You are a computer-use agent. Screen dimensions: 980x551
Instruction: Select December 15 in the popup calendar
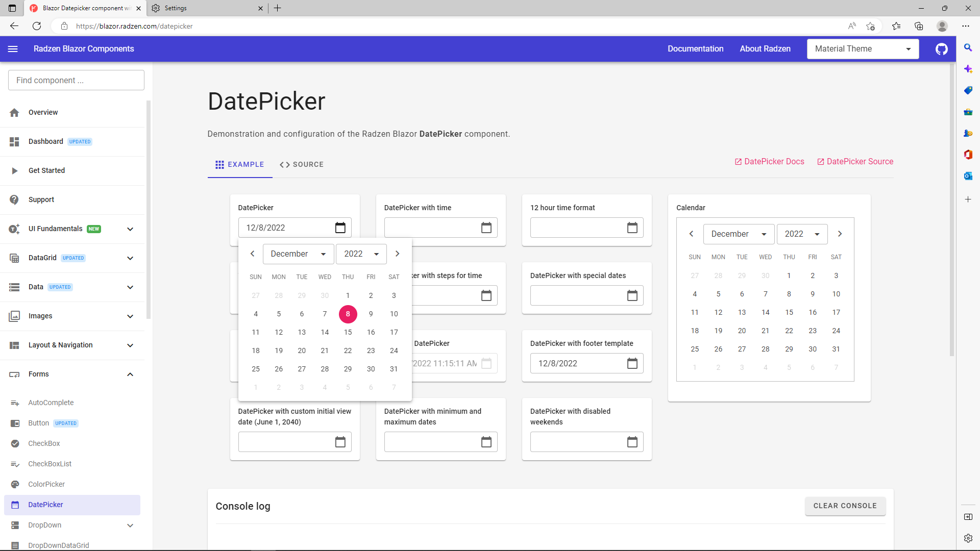coord(348,332)
